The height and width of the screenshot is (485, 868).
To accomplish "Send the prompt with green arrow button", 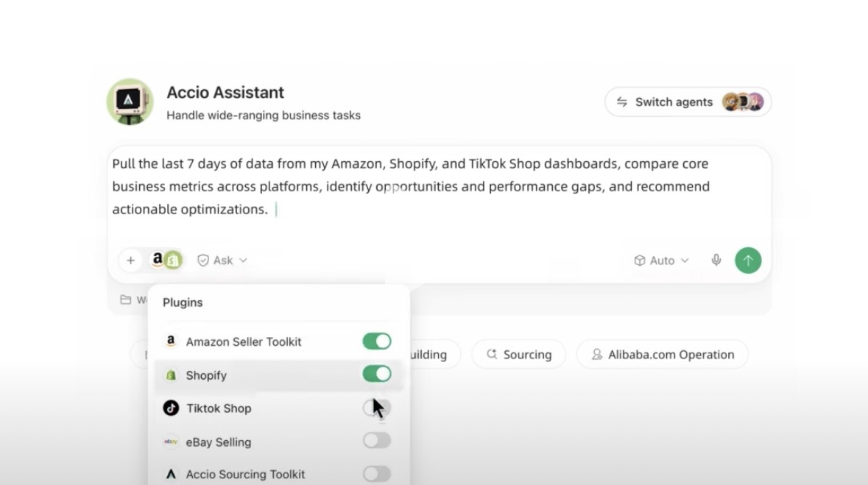I will [748, 261].
